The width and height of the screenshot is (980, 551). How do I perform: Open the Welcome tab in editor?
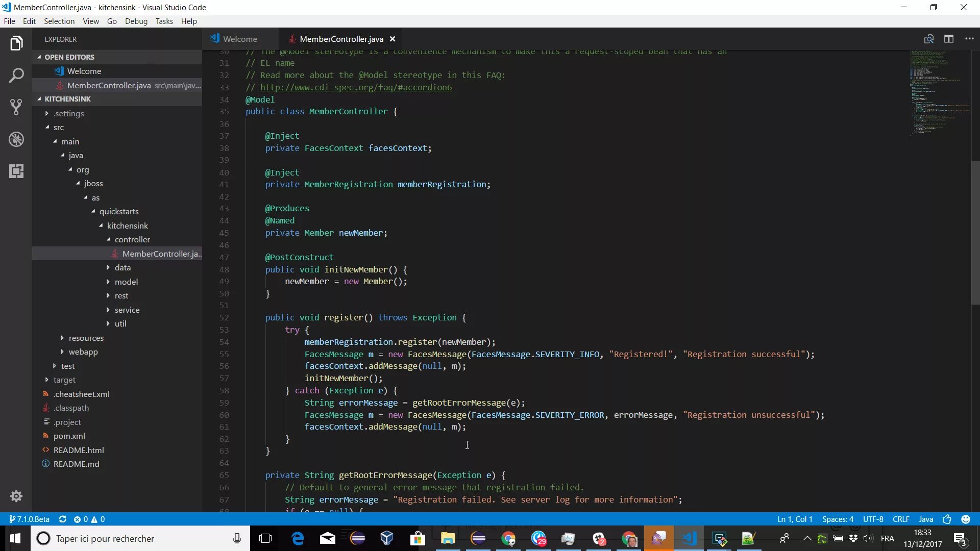click(x=239, y=38)
